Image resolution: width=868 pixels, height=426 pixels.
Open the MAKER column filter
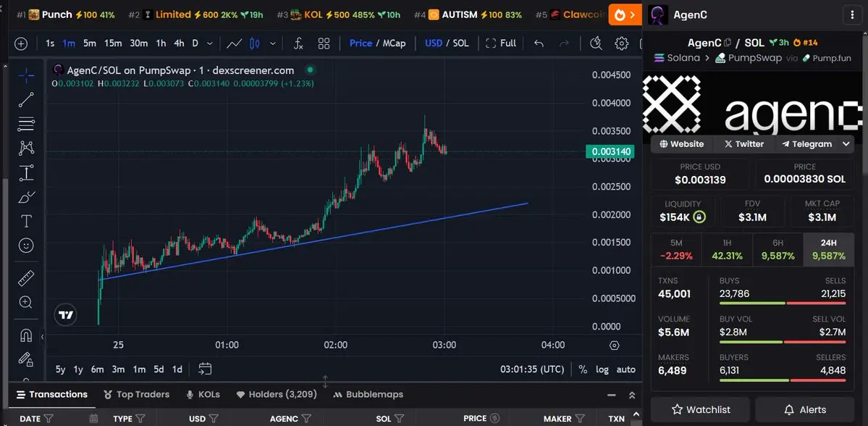point(580,419)
